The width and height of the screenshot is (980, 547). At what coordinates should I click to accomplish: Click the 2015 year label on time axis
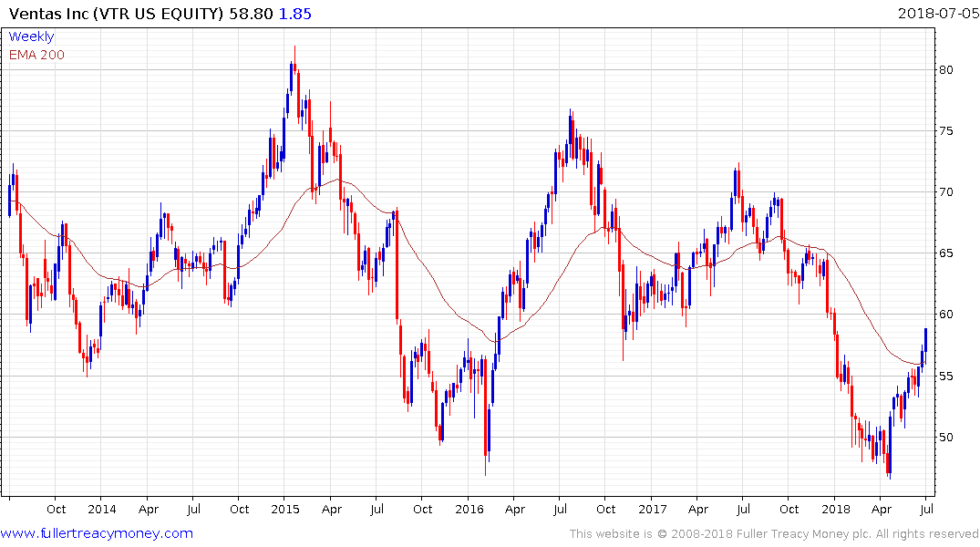coord(285,510)
